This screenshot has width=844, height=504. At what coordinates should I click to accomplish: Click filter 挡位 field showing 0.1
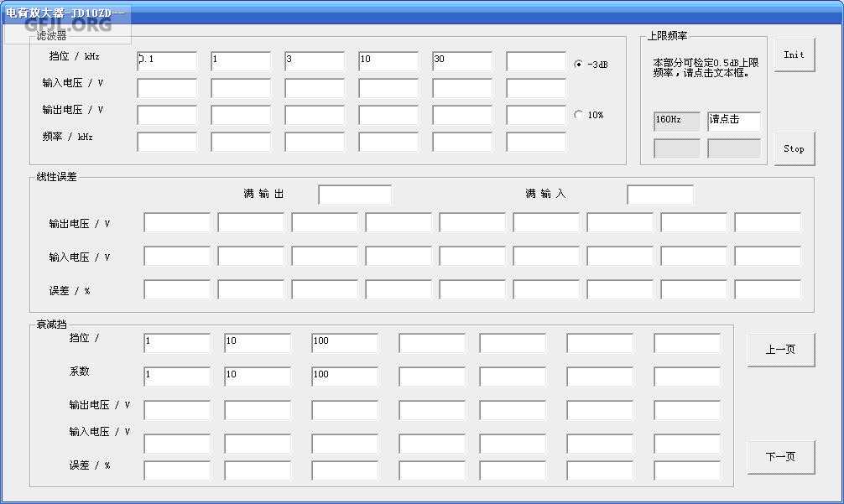[167, 60]
